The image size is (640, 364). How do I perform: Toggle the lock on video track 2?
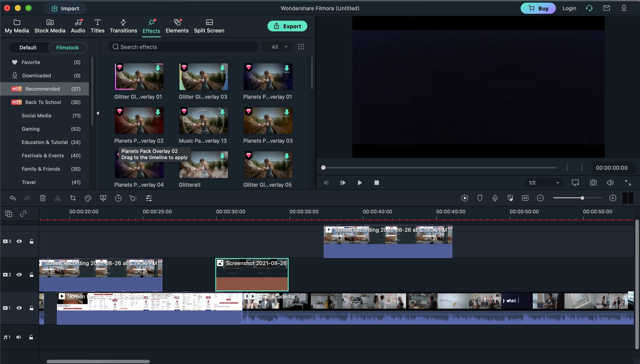pyautogui.click(x=32, y=275)
